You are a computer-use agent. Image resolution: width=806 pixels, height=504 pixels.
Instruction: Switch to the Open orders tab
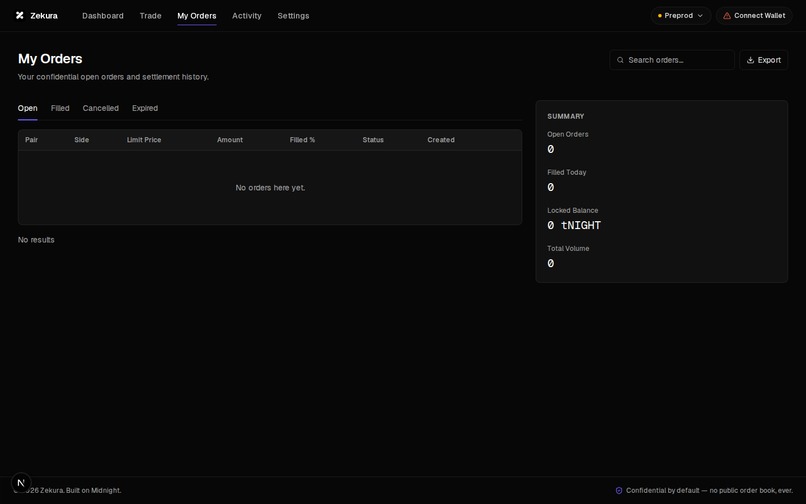(28, 108)
